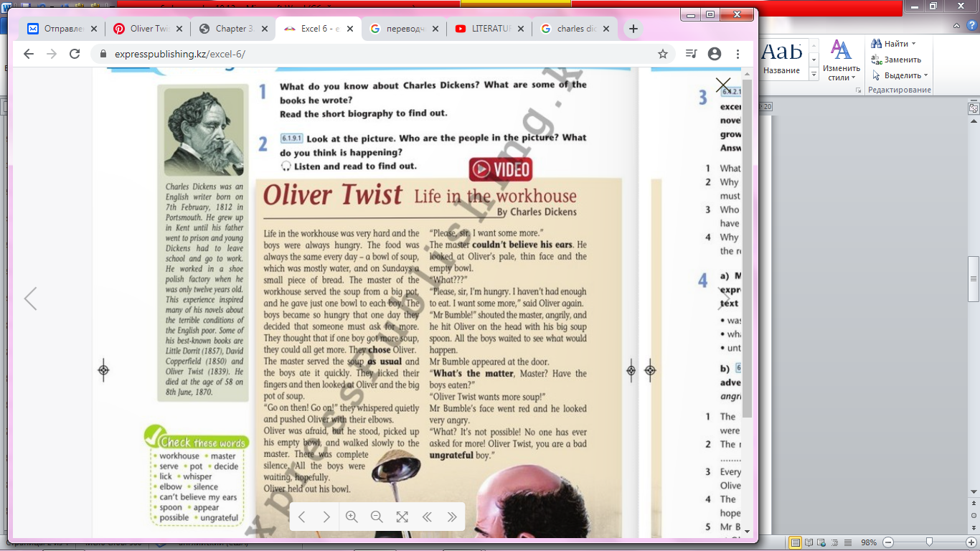The image size is (980, 551).
Task: Jump to previous page in Word scrollbar
Action: pyautogui.click(x=974, y=504)
